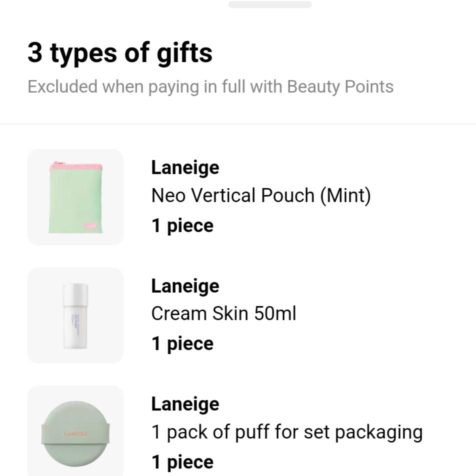Select the third gift list row
476x476 pixels.
coord(238,431)
